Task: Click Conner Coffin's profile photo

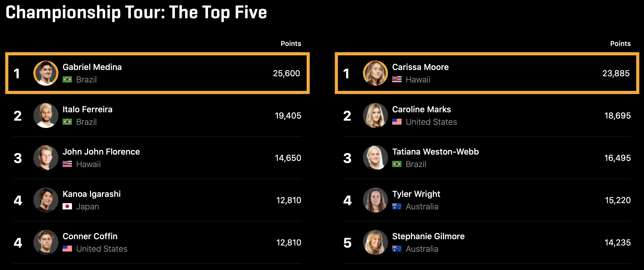Action: coord(46,242)
